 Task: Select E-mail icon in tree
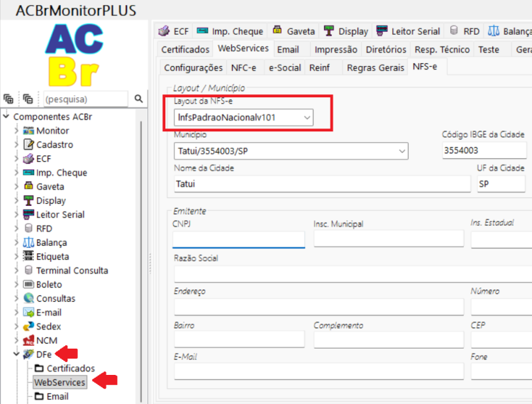click(28, 312)
